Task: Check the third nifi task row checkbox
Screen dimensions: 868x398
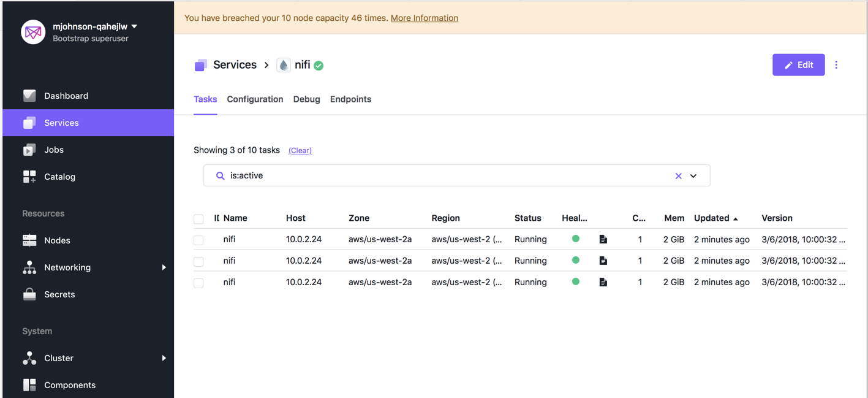Action: (x=198, y=283)
